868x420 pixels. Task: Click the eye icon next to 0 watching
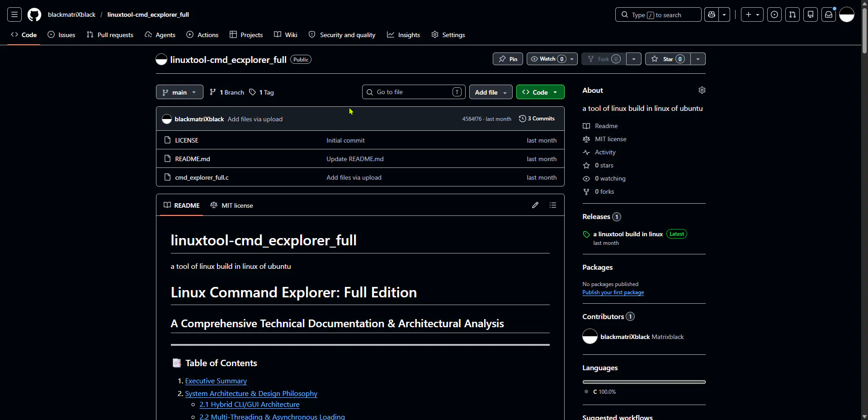point(586,179)
